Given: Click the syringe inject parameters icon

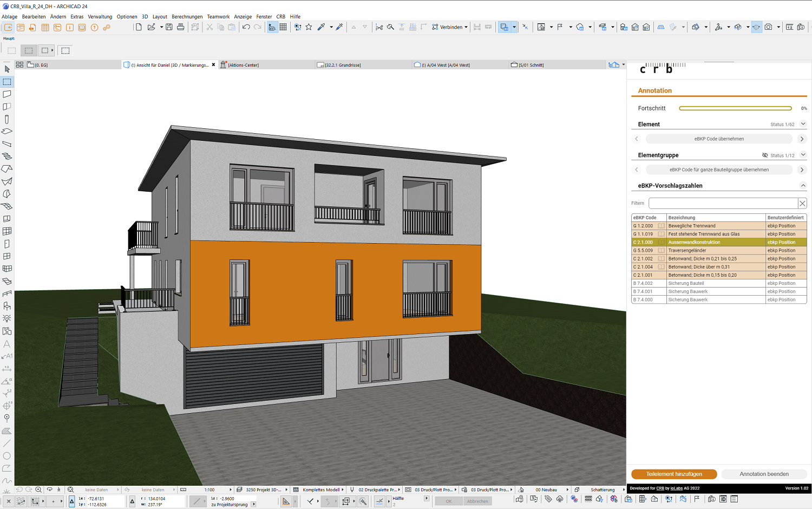Looking at the screenshot, I should click(339, 27).
